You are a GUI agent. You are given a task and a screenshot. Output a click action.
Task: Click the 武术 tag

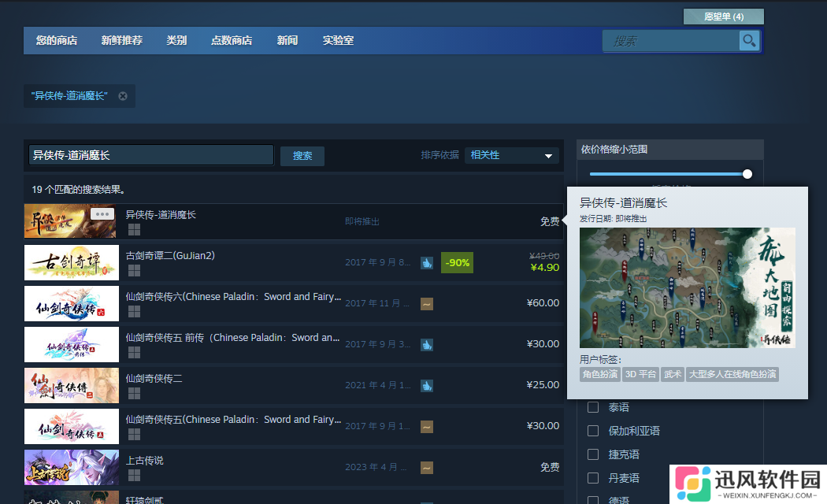[673, 374]
